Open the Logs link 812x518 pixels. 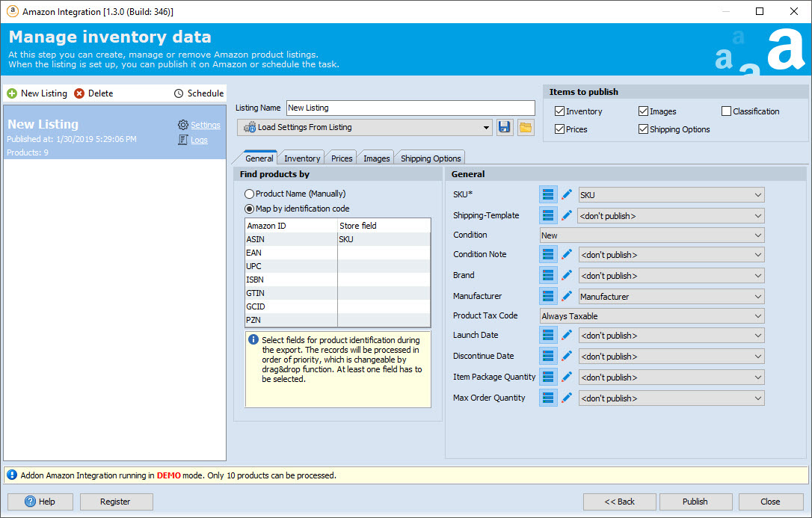click(x=199, y=140)
